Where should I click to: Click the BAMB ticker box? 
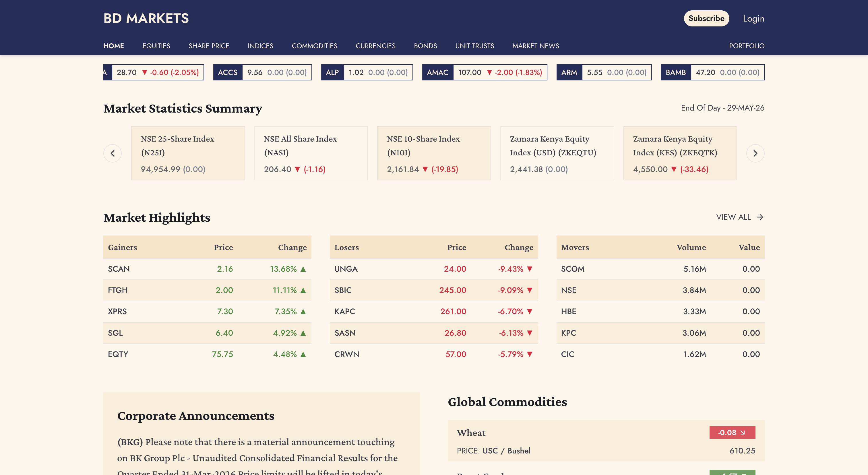pyautogui.click(x=712, y=72)
